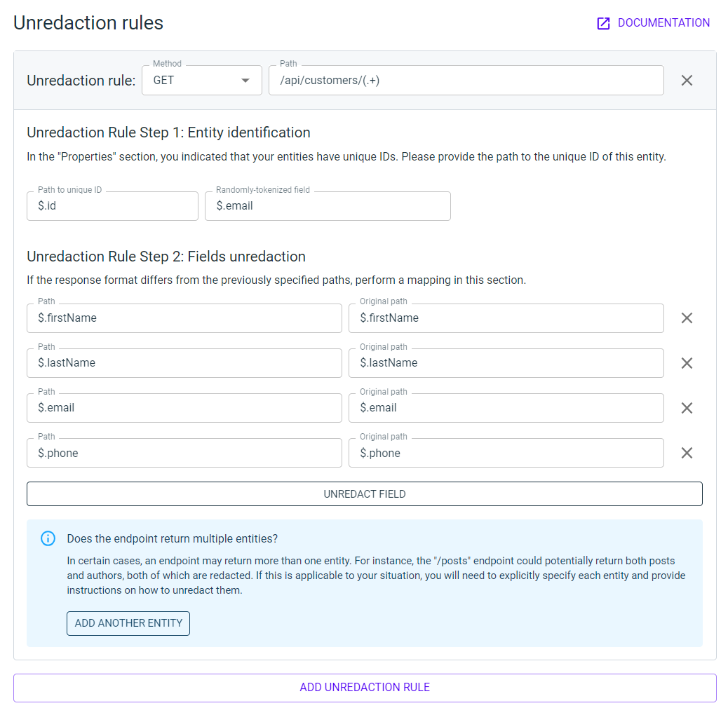Remove the $.phone unredaction mapping row
728x715 pixels.
pos(687,453)
